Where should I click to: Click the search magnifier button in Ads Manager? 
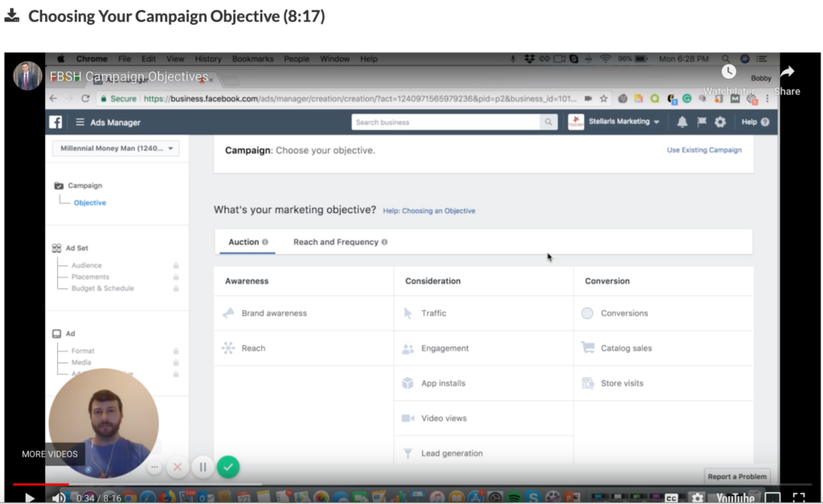click(x=548, y=122)
